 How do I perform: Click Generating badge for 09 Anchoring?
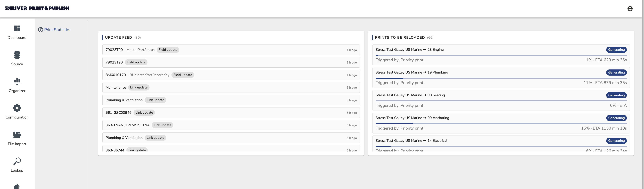pos(616,118)
